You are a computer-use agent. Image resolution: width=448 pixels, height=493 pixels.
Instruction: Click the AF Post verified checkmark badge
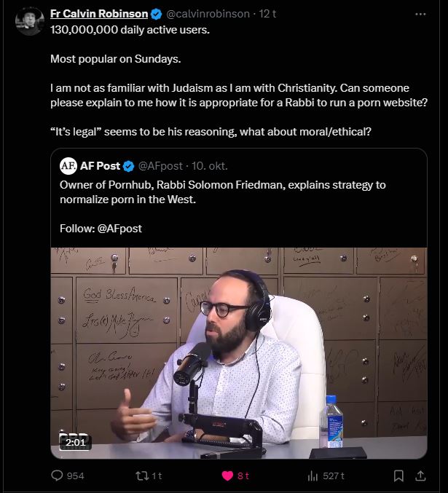pyautogui.click(x=128, y=166)
